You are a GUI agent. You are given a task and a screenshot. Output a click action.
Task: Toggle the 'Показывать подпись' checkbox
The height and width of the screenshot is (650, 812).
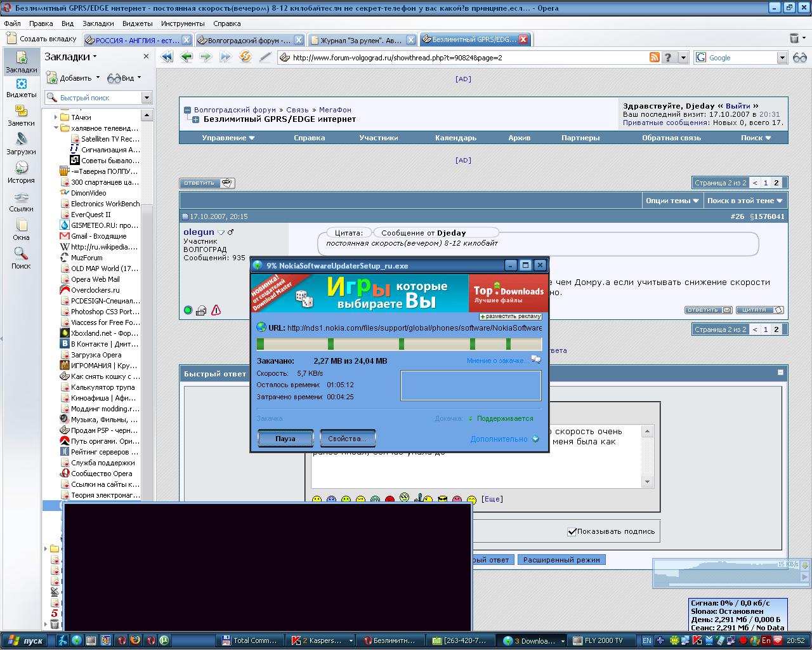point(572,531)
